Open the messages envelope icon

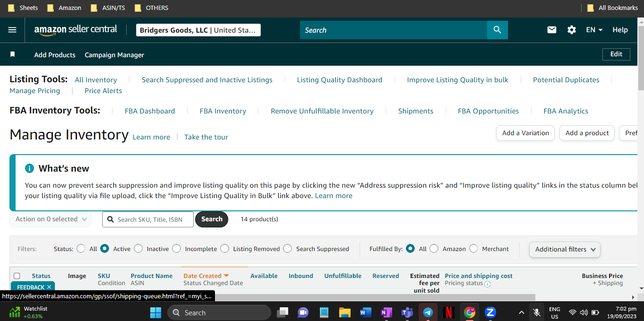click(551, 30)
